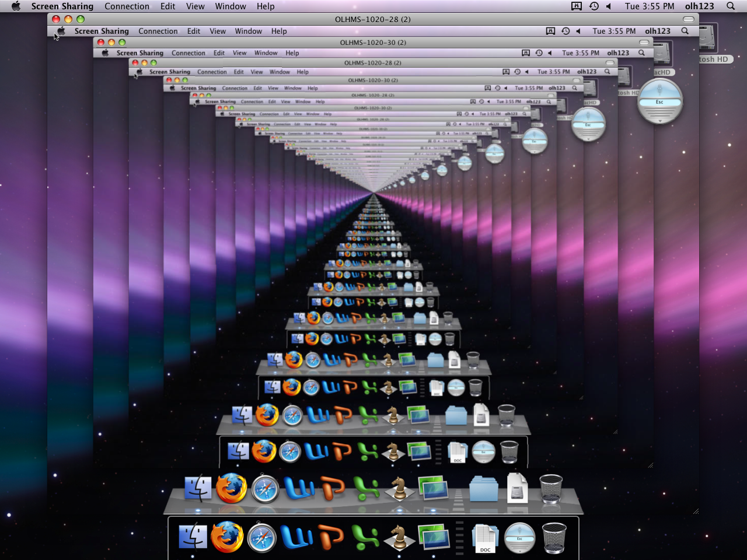
Task: Restore minimized Esc speech window in bottom-most dock
Action: 519,537
